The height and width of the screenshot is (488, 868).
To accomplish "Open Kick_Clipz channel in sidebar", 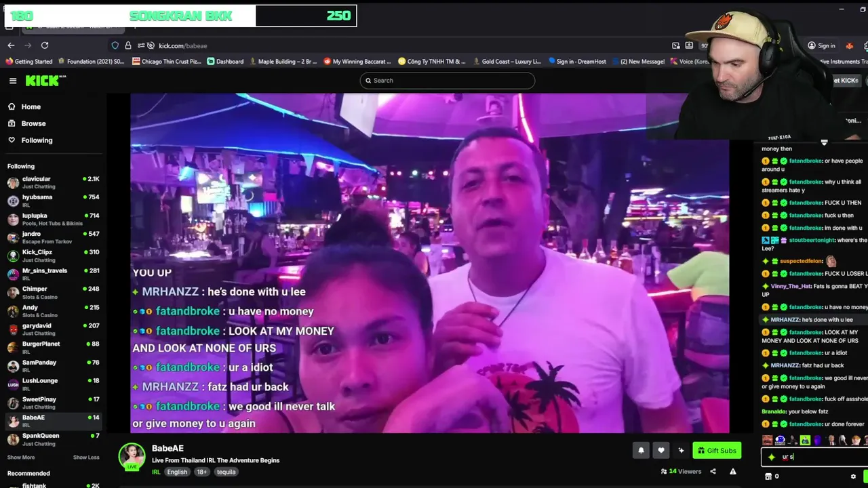I will pyautogui.click(x=53, y=256).
